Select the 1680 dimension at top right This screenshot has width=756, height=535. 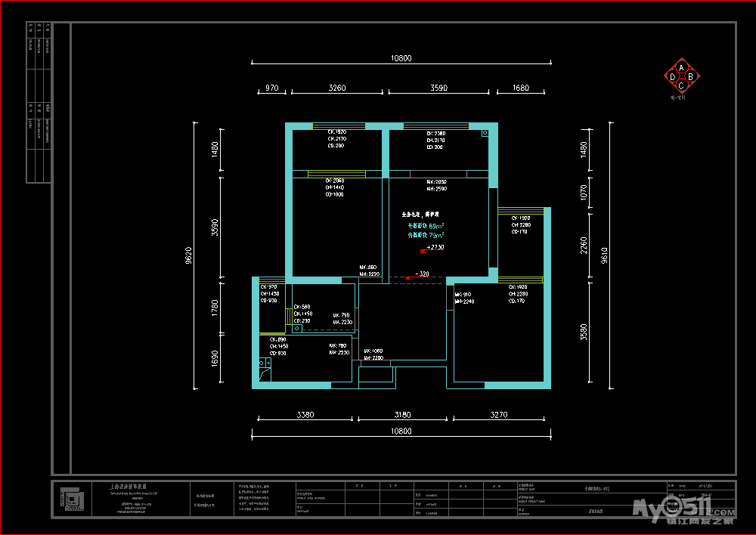[521, 88]
